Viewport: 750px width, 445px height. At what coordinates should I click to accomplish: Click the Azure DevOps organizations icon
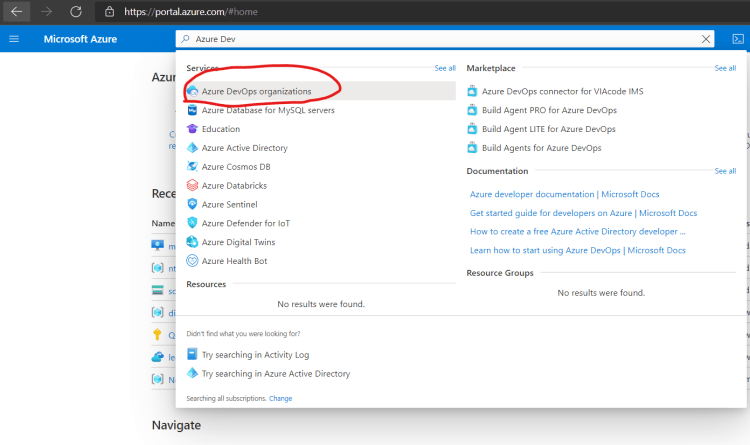pos(192,91)
